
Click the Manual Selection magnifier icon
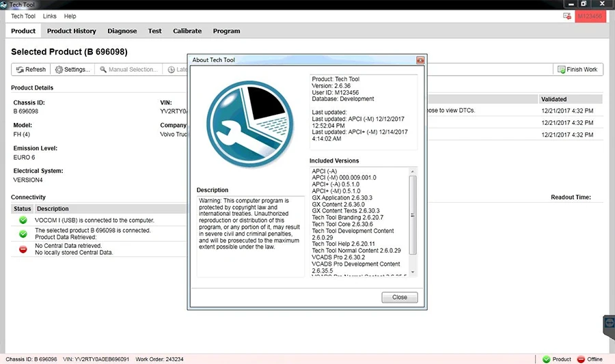click(103, 70)
